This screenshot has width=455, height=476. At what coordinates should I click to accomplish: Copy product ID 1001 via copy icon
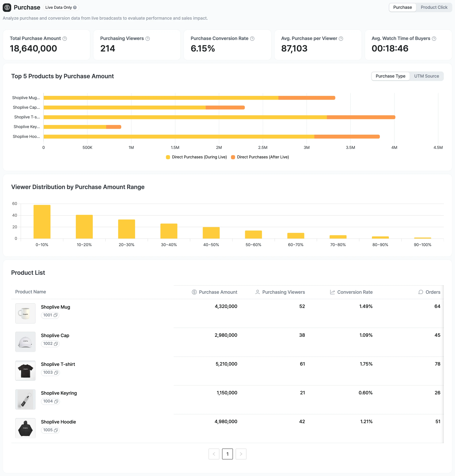coord(56,315)
